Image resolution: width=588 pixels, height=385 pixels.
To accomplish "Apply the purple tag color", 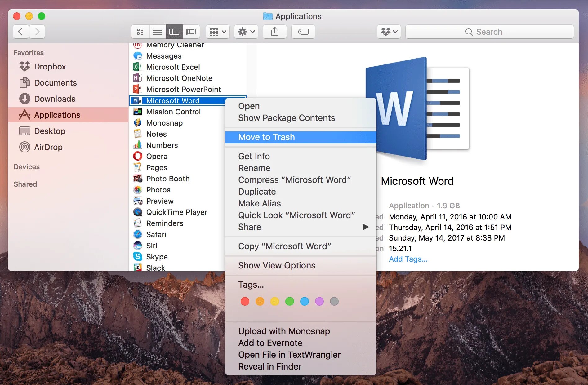I will click(319, 301).
